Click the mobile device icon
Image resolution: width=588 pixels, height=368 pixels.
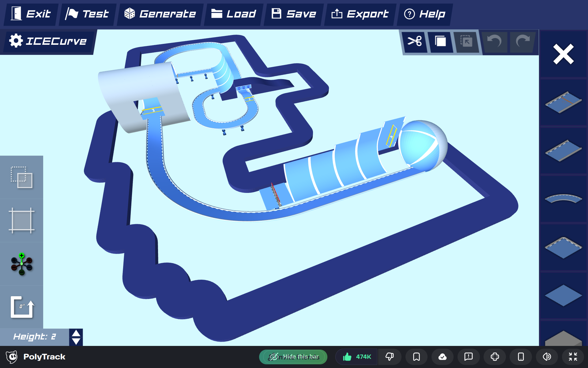(x=521, y=357)
